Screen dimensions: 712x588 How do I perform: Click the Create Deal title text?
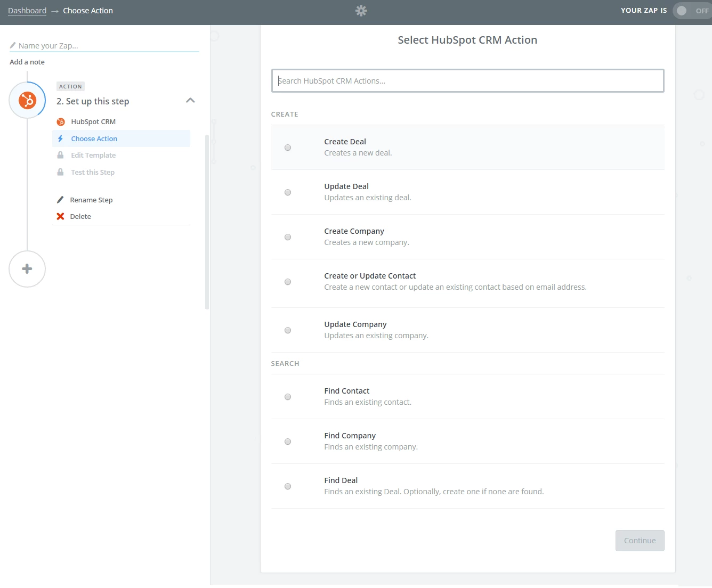tap(345, 142)
